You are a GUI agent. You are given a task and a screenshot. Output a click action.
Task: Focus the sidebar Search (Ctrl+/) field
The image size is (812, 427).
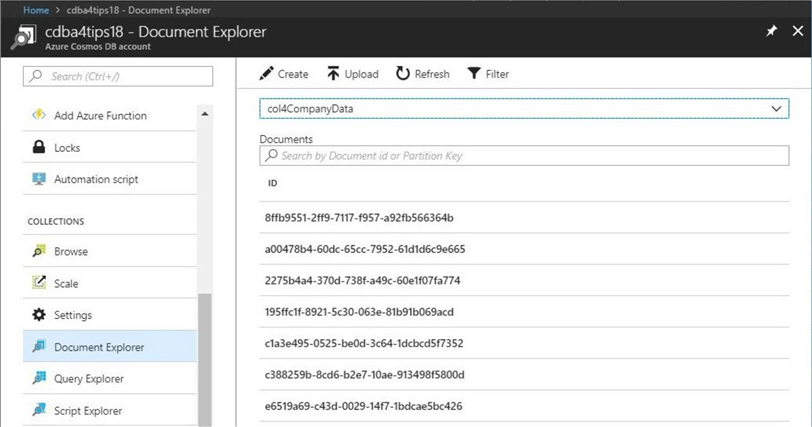click(118, 76)
